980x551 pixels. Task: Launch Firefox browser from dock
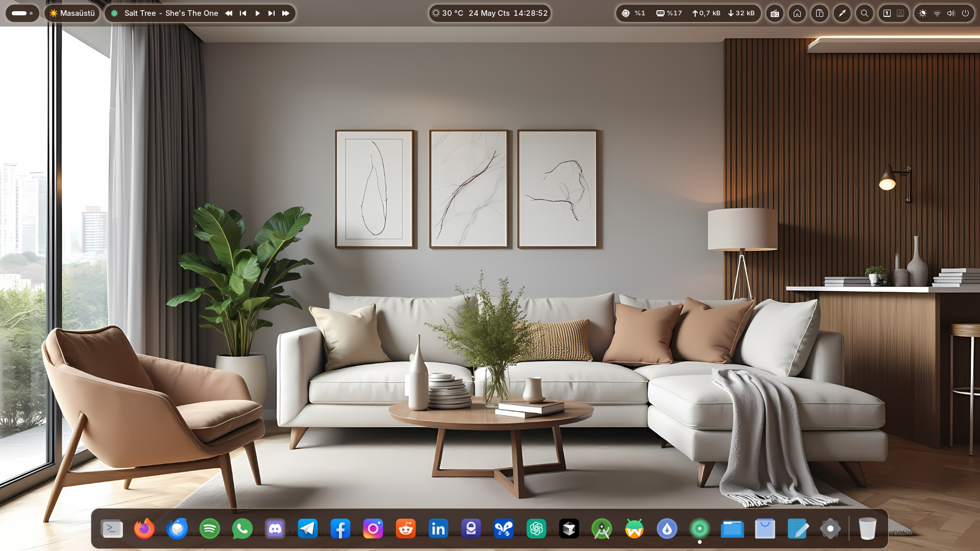tap(144, 529)
